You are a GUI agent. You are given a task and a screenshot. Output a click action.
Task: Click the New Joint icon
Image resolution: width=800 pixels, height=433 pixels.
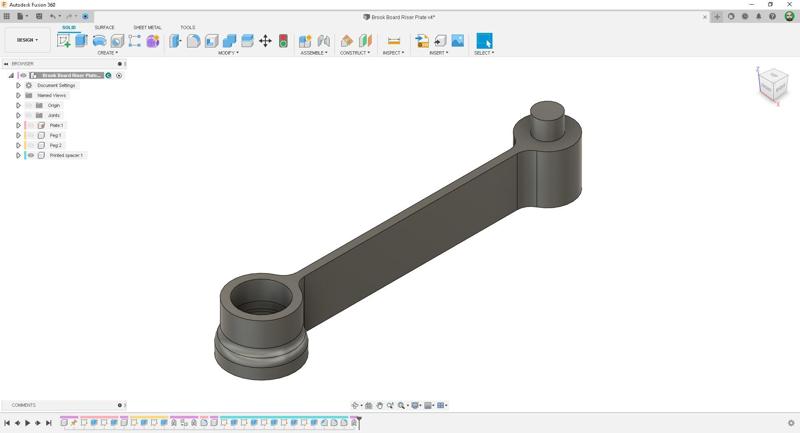pos(305,41)
